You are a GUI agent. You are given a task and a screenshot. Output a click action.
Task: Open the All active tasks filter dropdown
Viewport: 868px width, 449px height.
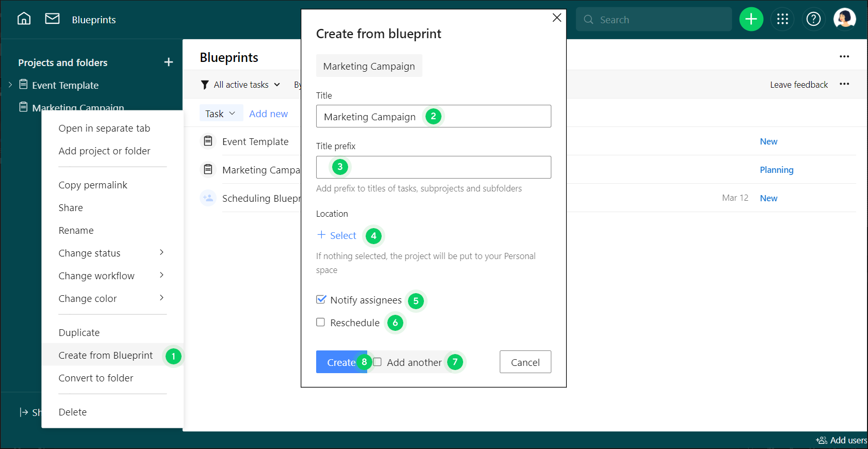241,85
